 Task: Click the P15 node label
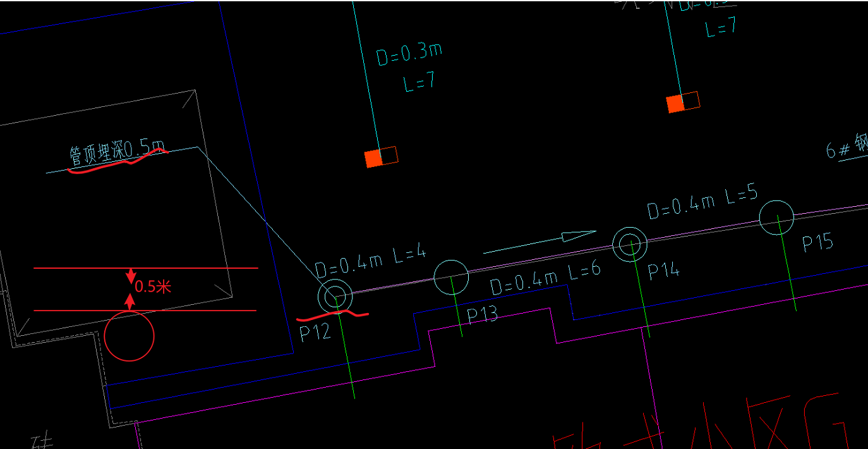point(817,243)
